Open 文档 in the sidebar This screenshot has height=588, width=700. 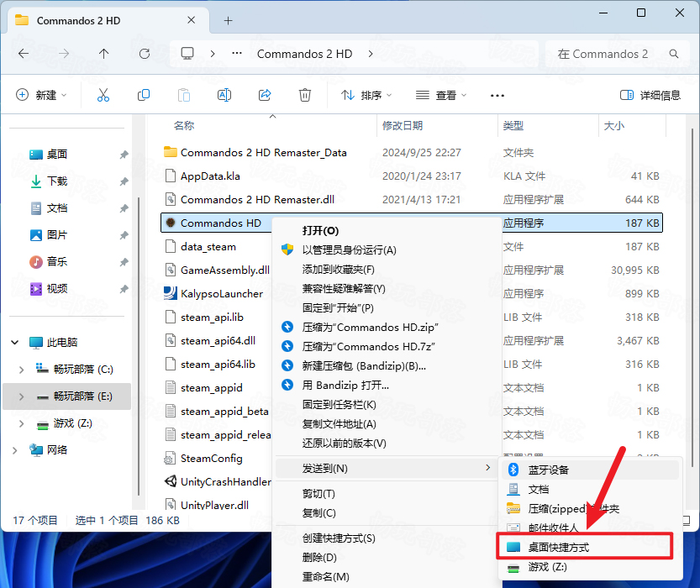[56, 207]
